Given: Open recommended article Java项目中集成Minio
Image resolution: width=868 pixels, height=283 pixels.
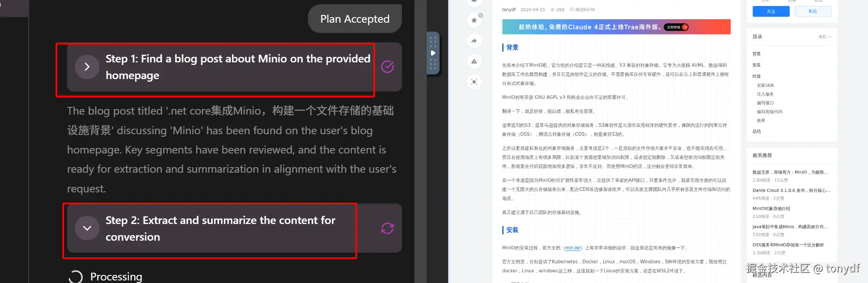Looking at the screenshot, I should pyautogui.click(x=790, y=227).
